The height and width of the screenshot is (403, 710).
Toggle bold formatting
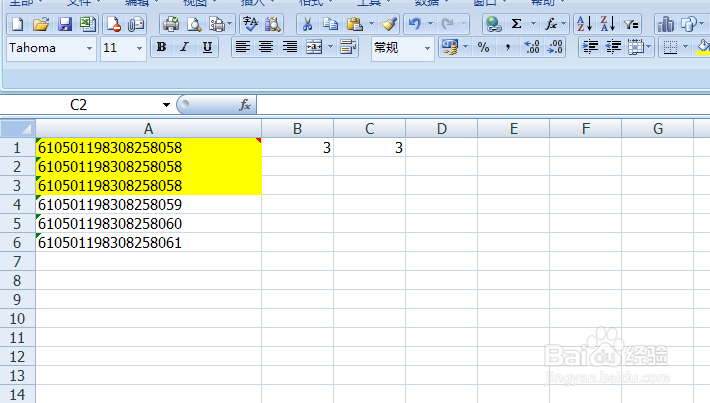[161, 47]
